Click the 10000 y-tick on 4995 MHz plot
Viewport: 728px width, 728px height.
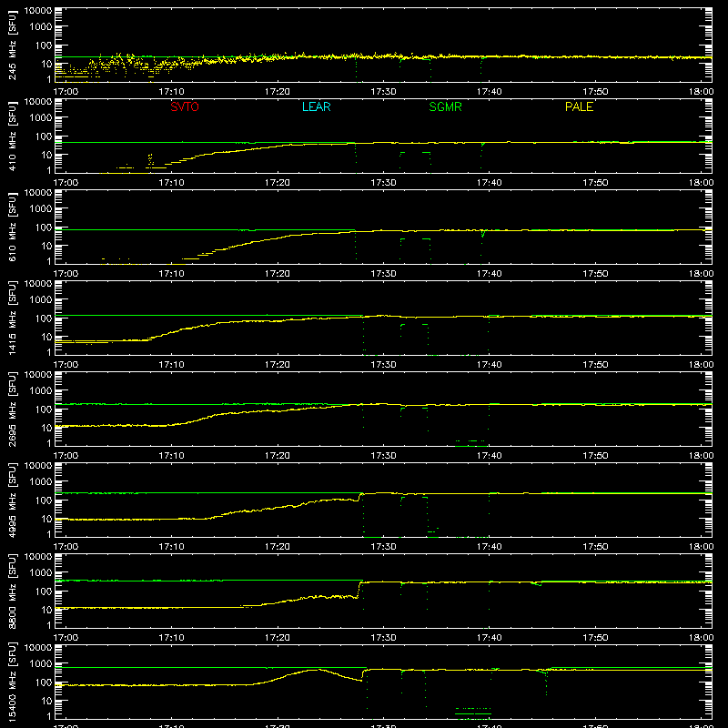pos(38,466)
